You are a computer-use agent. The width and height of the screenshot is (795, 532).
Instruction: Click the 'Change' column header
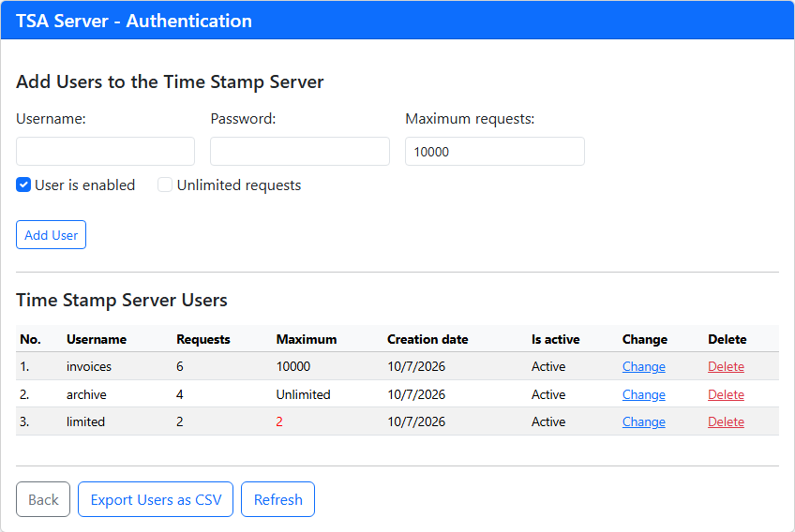[x=644, y=339]
